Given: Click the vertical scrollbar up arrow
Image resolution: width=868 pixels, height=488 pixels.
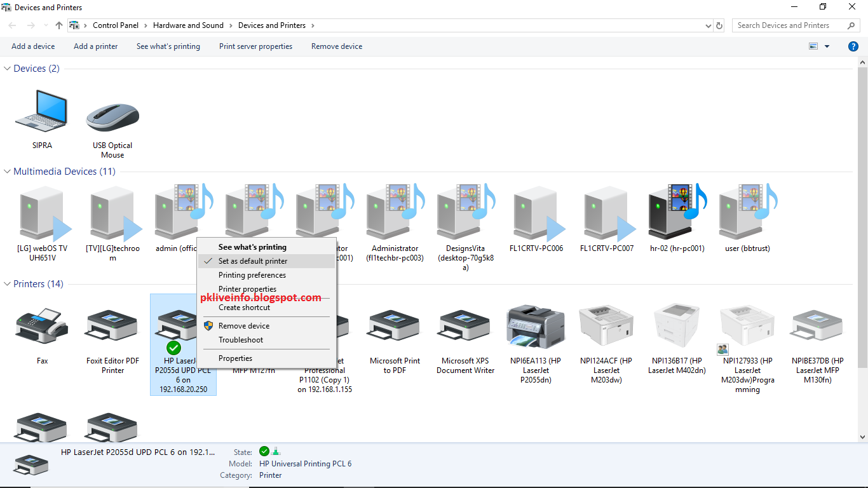Looking at the screenshot, I should [x=862, y=62].
